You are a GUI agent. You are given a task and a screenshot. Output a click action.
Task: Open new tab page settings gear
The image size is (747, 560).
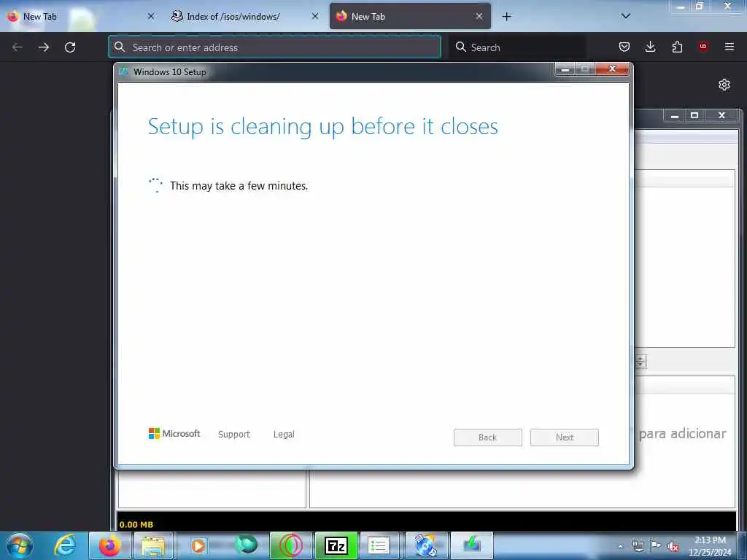click(724, 85)
